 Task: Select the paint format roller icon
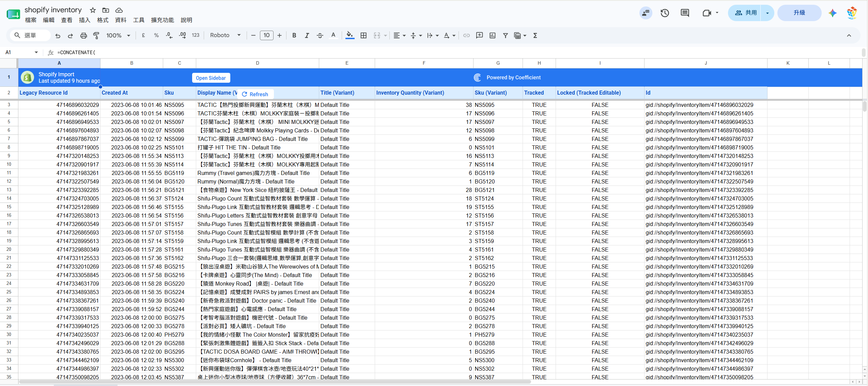[x=96, y=35]
